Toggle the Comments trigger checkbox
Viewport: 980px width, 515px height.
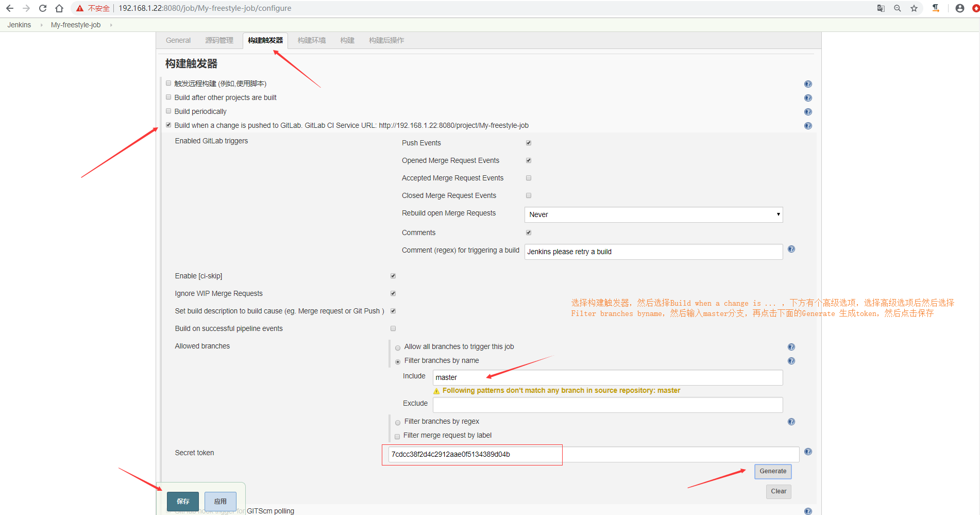(529, 232)
